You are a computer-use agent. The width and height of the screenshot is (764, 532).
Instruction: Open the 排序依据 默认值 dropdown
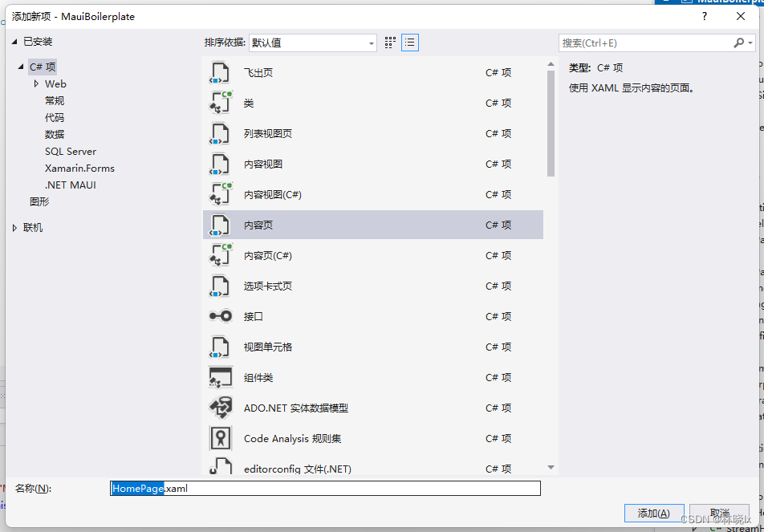click(x=370, y=43)
